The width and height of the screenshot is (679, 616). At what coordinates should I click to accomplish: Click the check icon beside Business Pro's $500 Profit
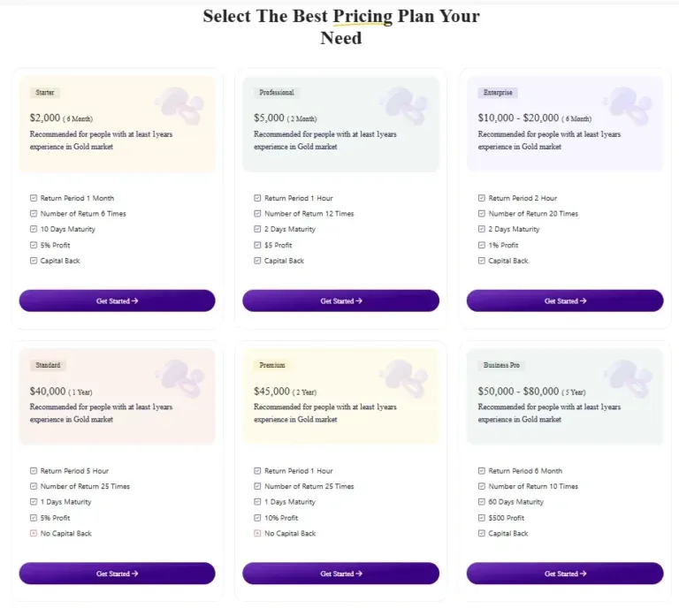(x=482, y=518)
